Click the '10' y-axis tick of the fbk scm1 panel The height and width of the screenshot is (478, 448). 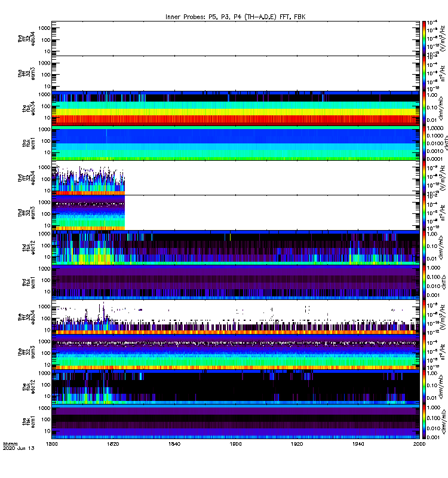(x=48, y=431)
